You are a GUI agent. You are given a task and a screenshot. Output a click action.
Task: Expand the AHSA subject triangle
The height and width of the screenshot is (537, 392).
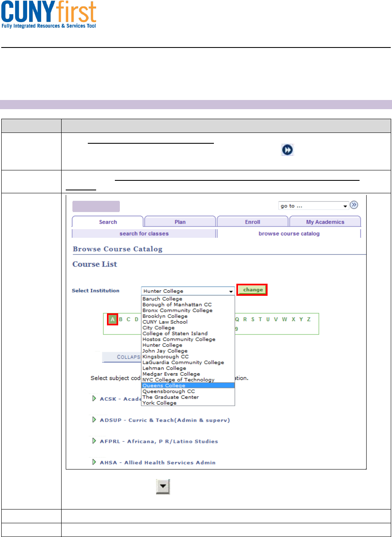94,462
